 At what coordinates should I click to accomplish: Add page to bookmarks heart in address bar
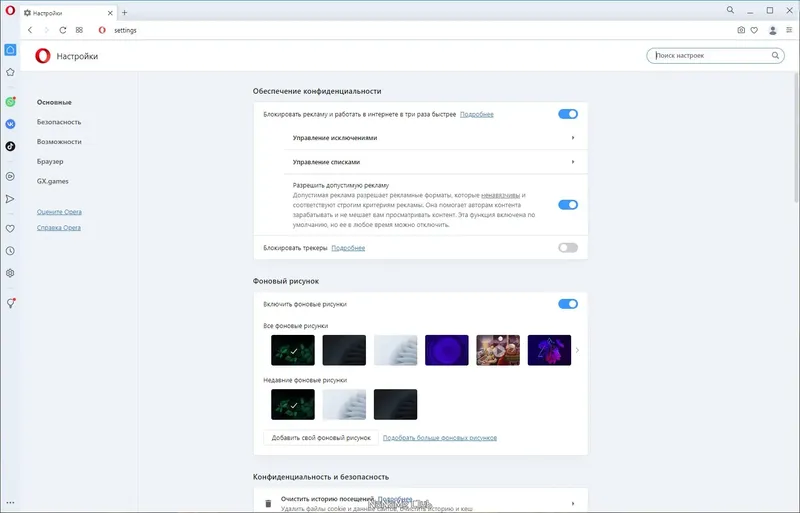click(754, 30)
